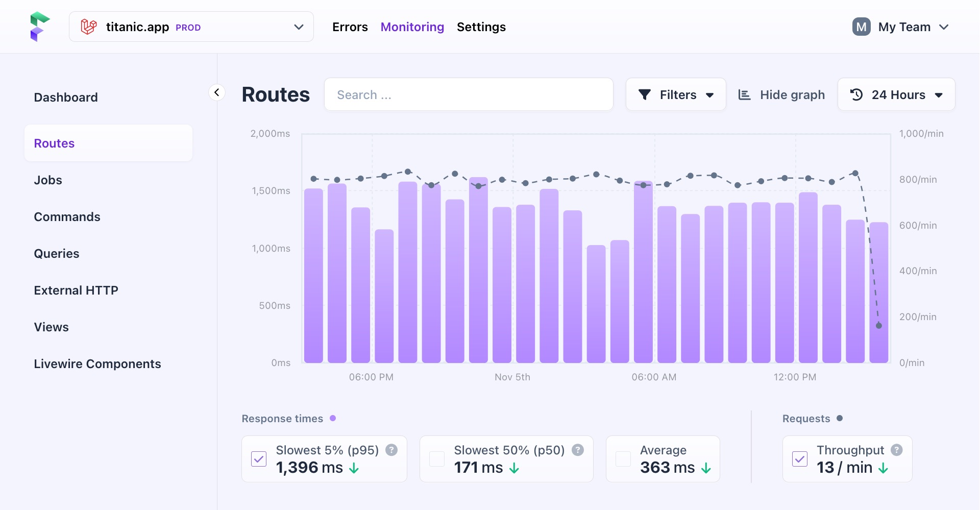Image resolution: width=980 pixels, height=510 pixels.
Task: Expand the 24 Hours time range dropdown
Action: pyautogui.click(x=938, y=95)
